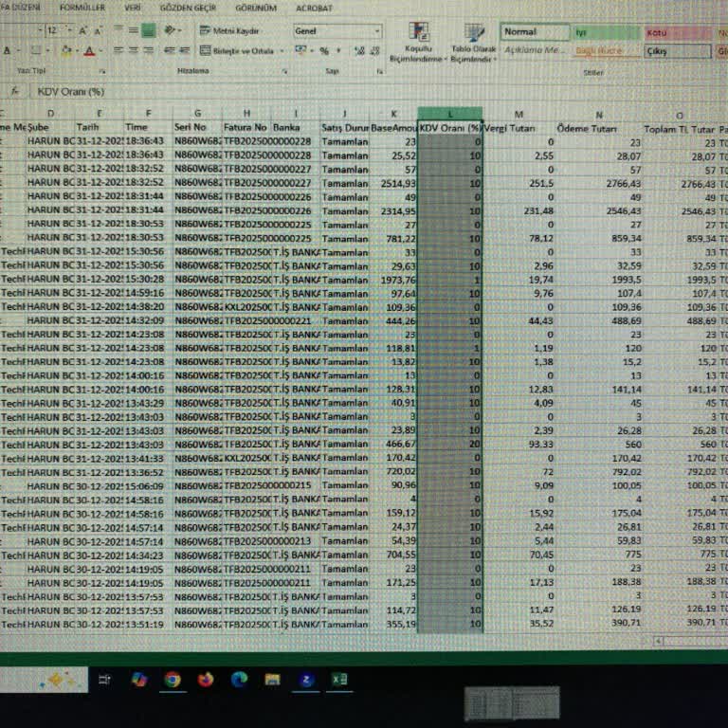The height and width of the screenshot is (728, 728).
Task: Decrease cell indent
Action: coord(170,50)
